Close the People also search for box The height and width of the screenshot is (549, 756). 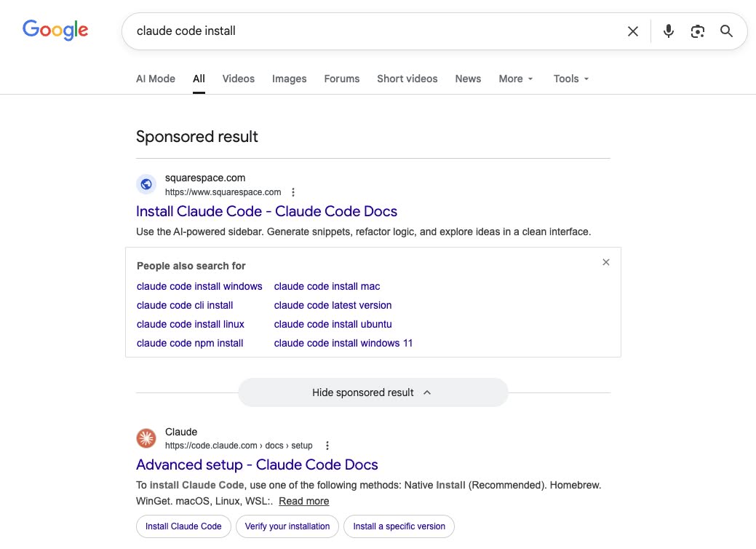click(x=606, y=262)
